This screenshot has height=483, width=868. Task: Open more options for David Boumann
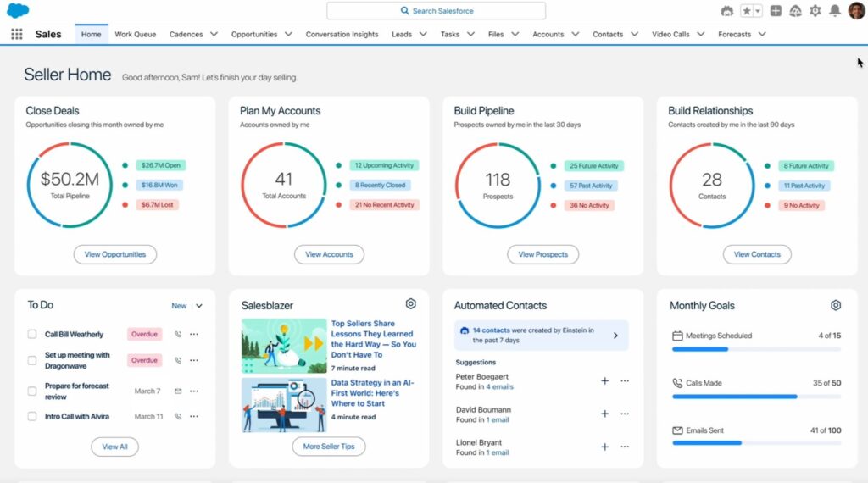point(625,414)
